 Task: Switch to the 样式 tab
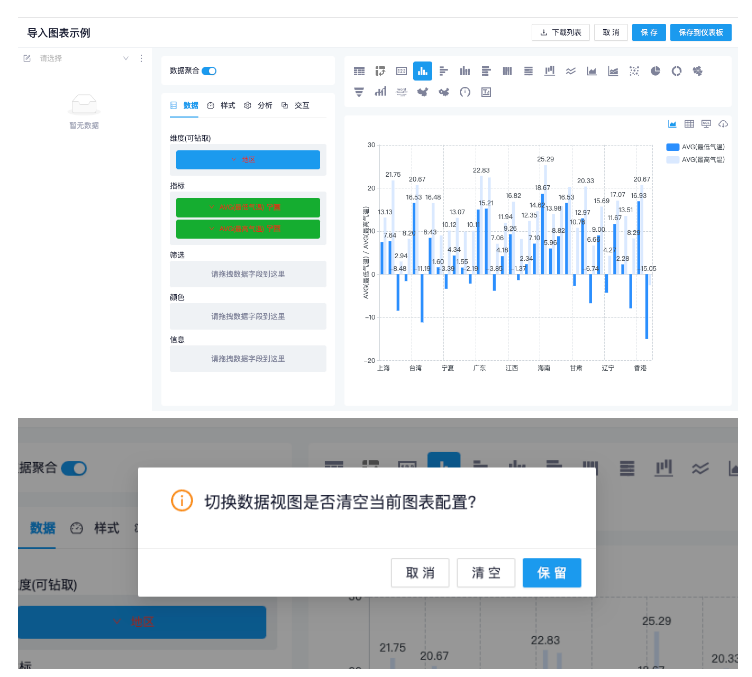(x=221, y=105)
